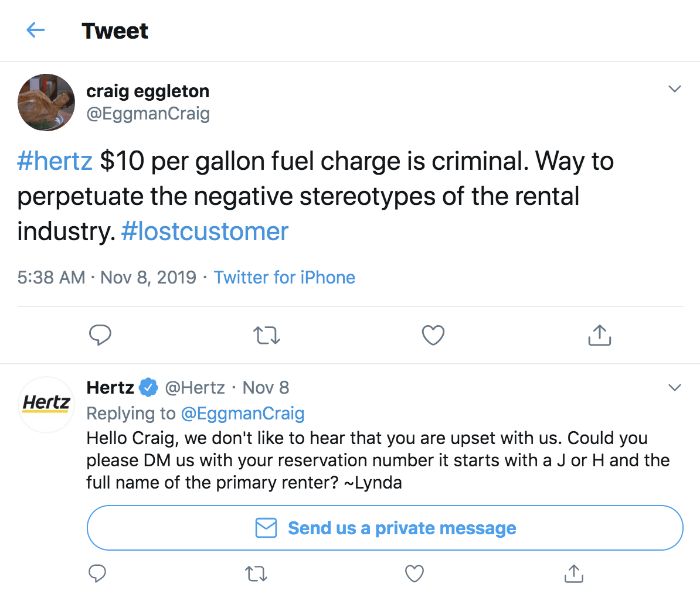Retweet the Hertz reply
Screen dimensions: 700x594
coord(256,573)
